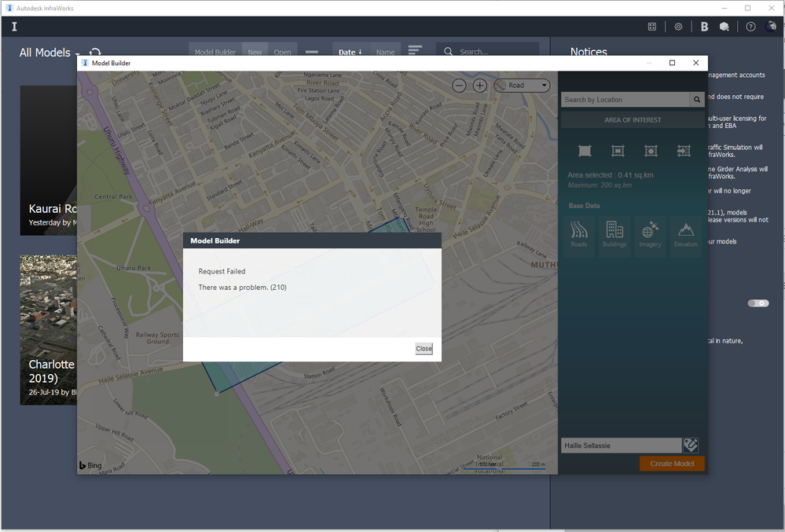Select the rectangle area of interest tool
The width and height of the screenshot is (785, 532).
[585, 151]
